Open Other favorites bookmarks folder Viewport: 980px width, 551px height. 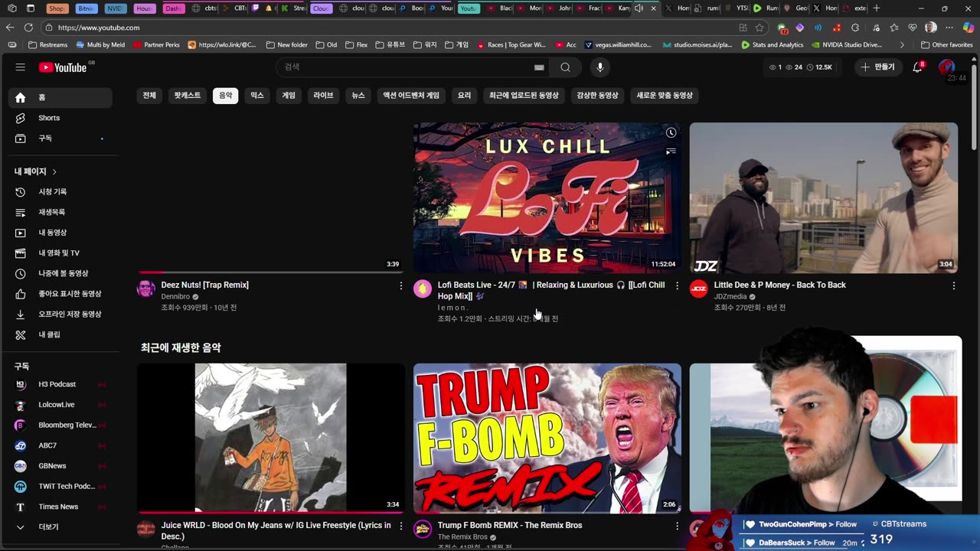947,45
